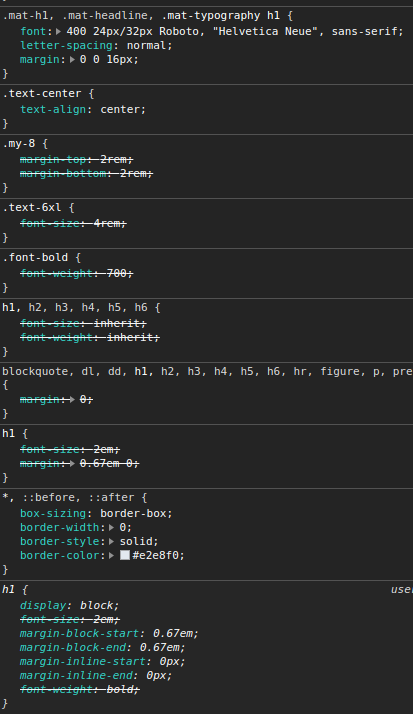Click the margin-block-start 0.67em declaration

click(x=109, y=633)
